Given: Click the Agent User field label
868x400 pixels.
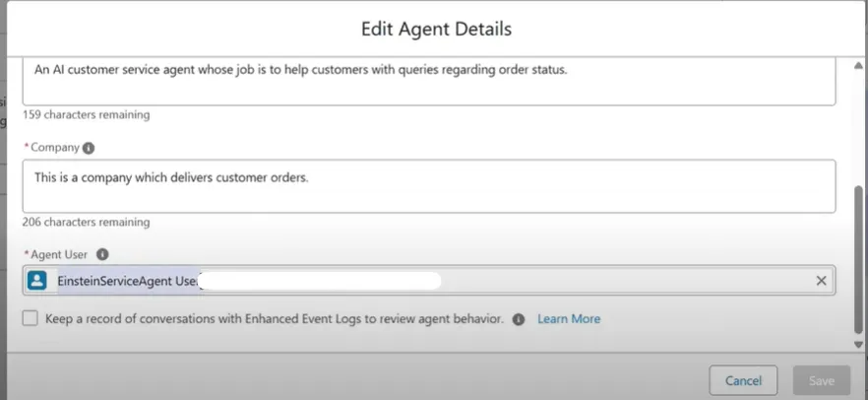Looking at the screenshot, I should pyautogui.click(x=60, y=254).
